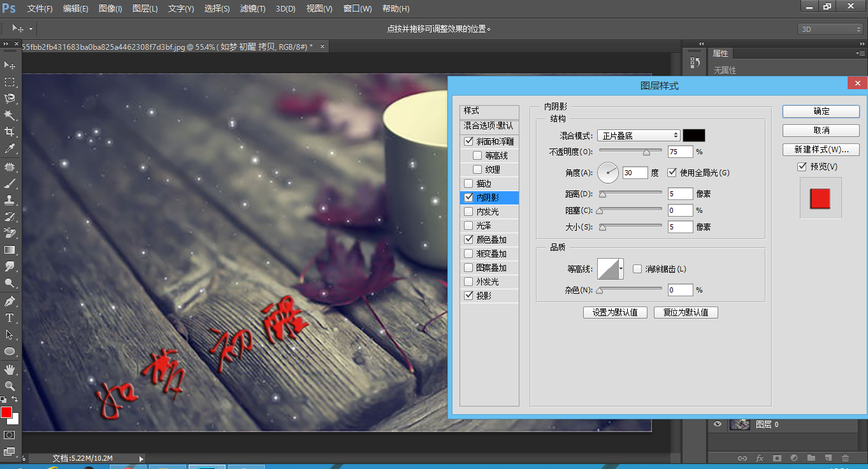868x469 pixels.
Task: Select the Pen tool
Action: [x=10, y=301]
